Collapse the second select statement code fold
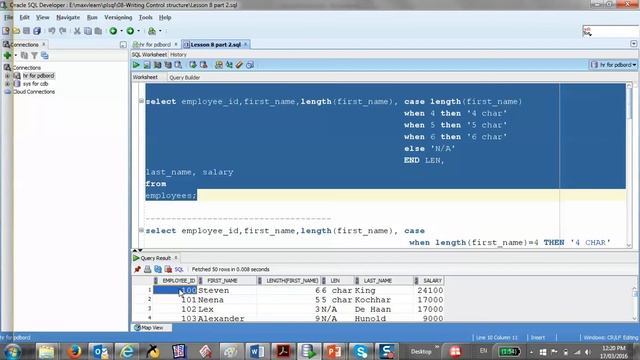 pos(141,230)
